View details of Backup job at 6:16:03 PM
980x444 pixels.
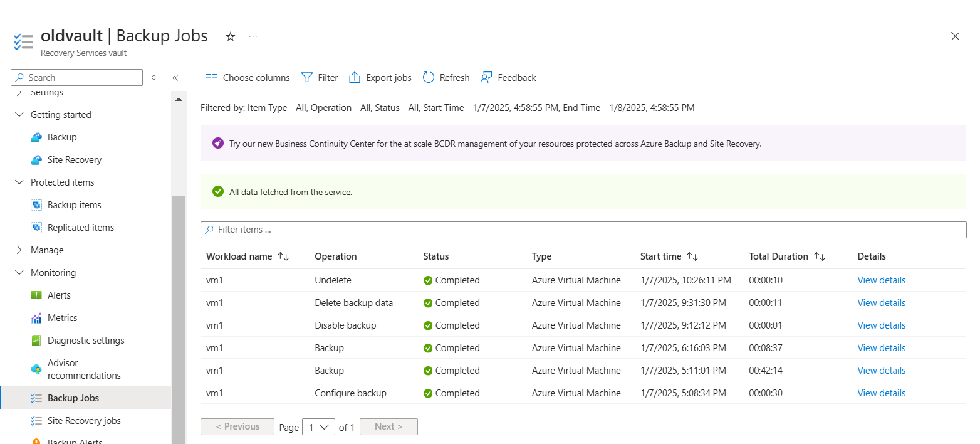click(881, 348)
